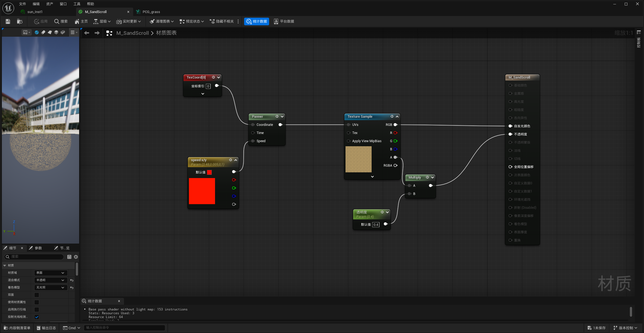
Task: Toggle the 双面 two-sided checkbox
Action: 37,295
